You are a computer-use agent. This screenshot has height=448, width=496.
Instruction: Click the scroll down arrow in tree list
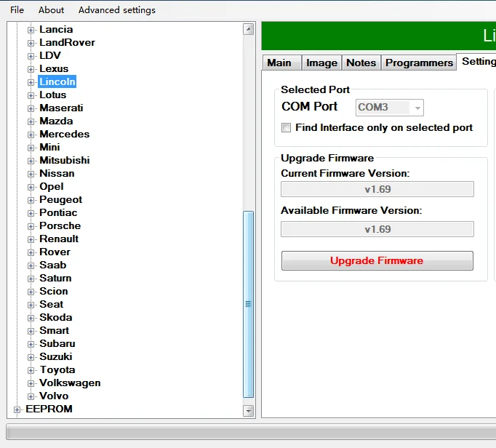[x=249, y=411]
